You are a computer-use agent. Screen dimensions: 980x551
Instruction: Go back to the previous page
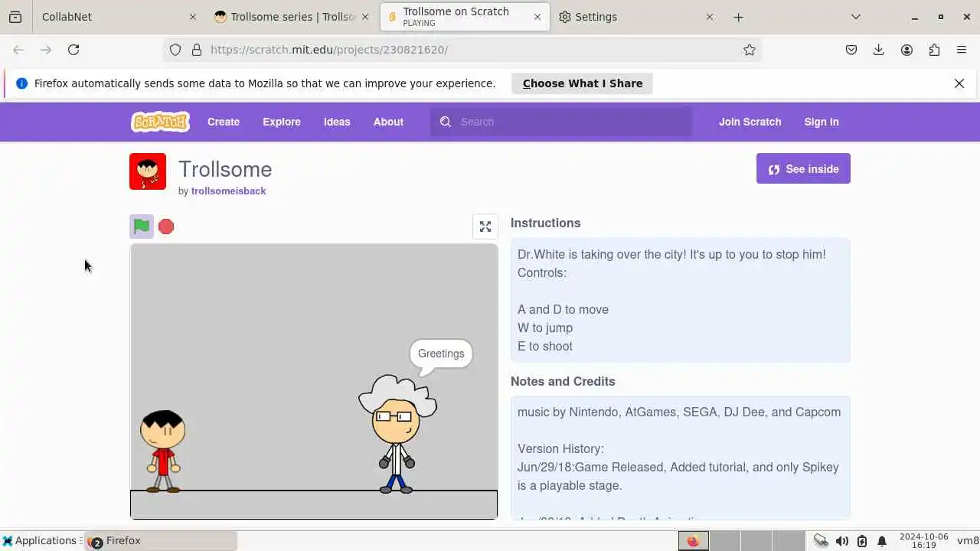click(18, 50)
